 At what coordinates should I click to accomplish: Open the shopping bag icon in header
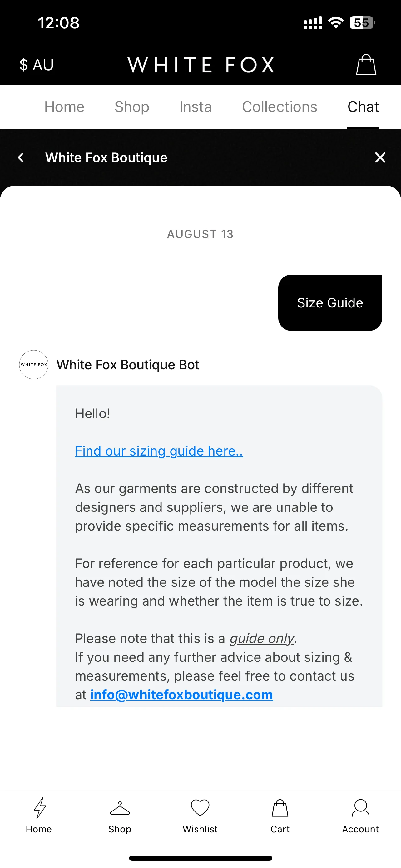(366, 64)
